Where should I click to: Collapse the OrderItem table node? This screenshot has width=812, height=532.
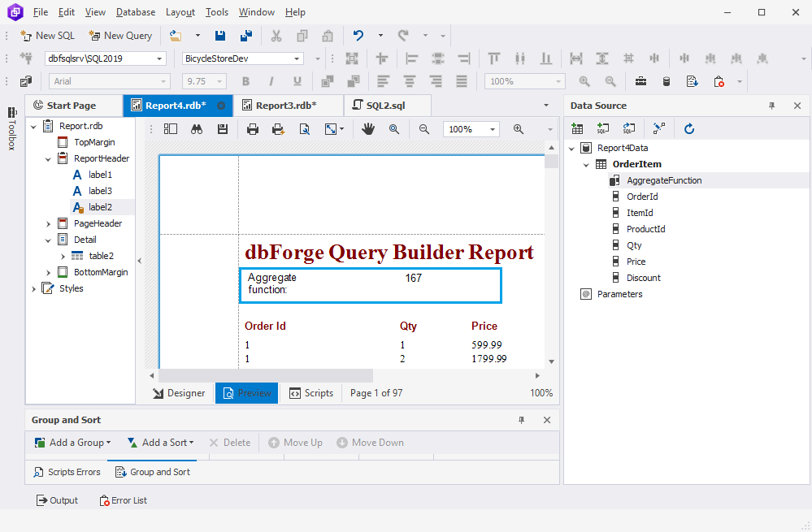[586, 165]
